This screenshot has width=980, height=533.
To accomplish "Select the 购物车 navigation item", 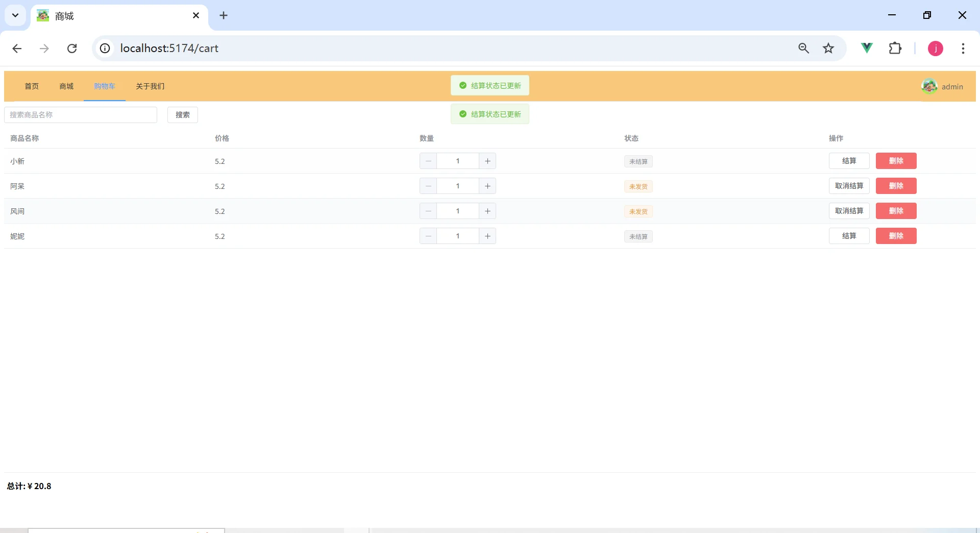I will pos(105,86).
